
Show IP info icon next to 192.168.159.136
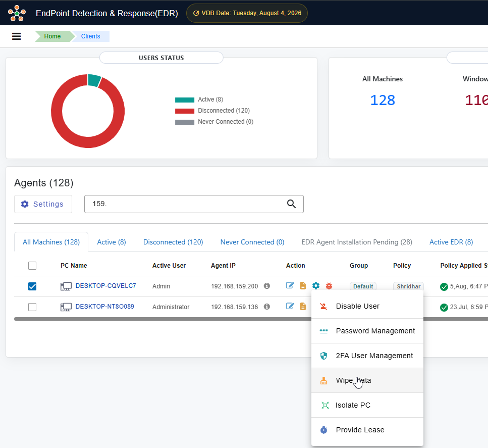coord(267,307)
